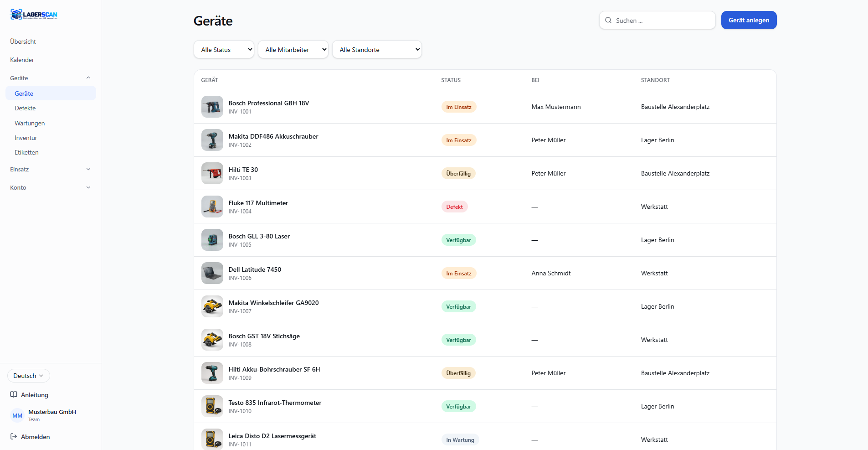Open Bosch GST 18V Stichsäge device image
This screenshot has width=868, height=450.
[x=212, y=340]
